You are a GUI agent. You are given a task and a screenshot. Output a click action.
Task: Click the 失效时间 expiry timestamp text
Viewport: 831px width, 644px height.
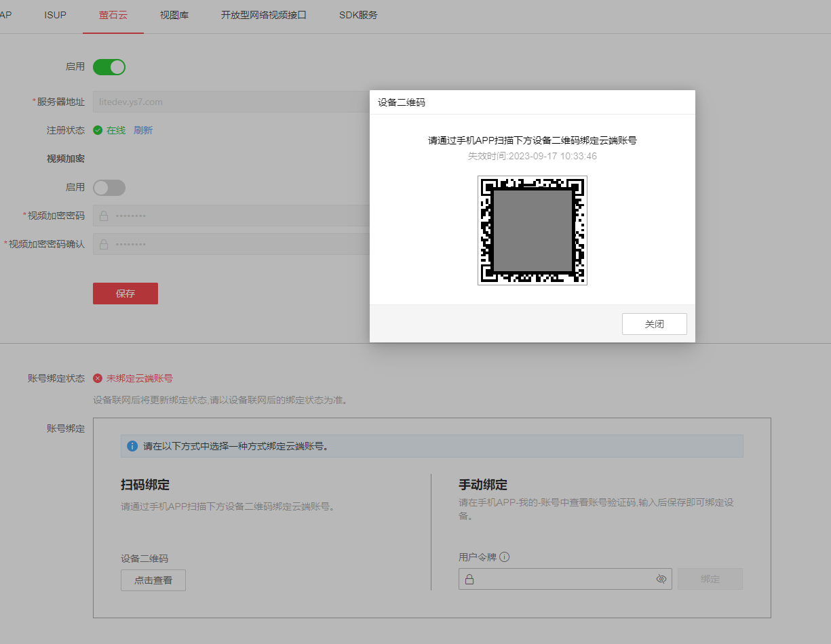[x=533, y=156]
